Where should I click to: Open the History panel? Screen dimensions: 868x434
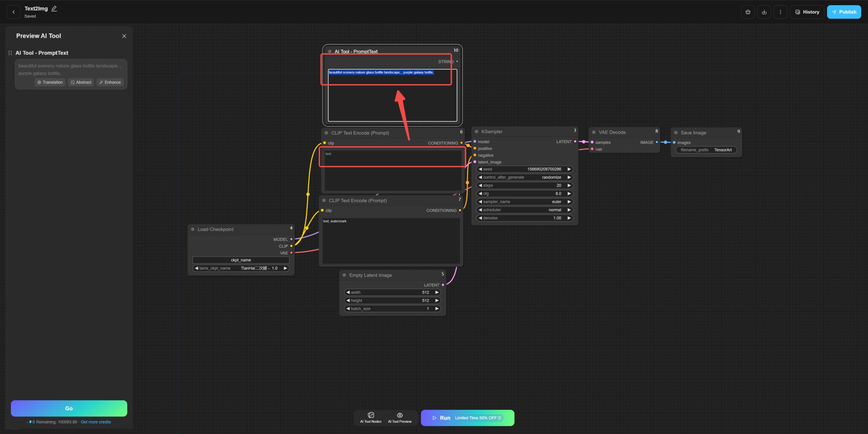tap(807, 12)
